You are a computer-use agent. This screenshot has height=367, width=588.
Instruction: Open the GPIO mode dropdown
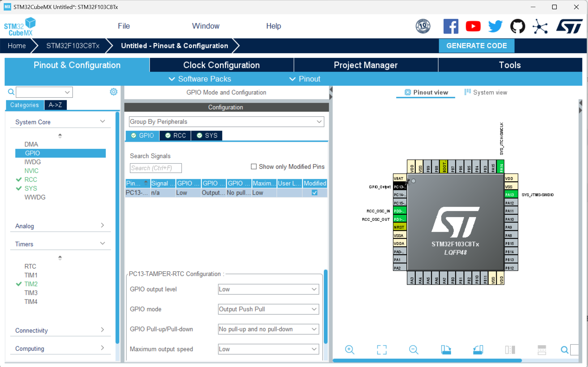click(x=268, y=309)
